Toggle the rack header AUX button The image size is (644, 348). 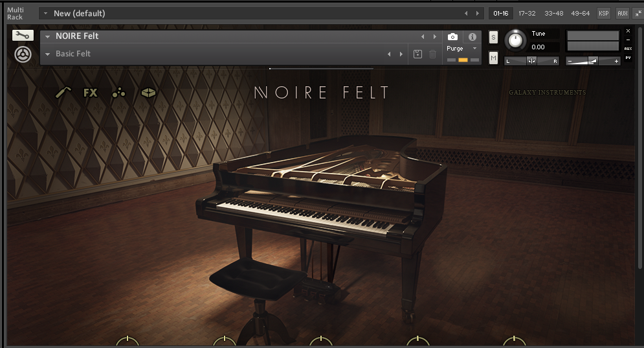pyautogui.click(x=622, y=13)
